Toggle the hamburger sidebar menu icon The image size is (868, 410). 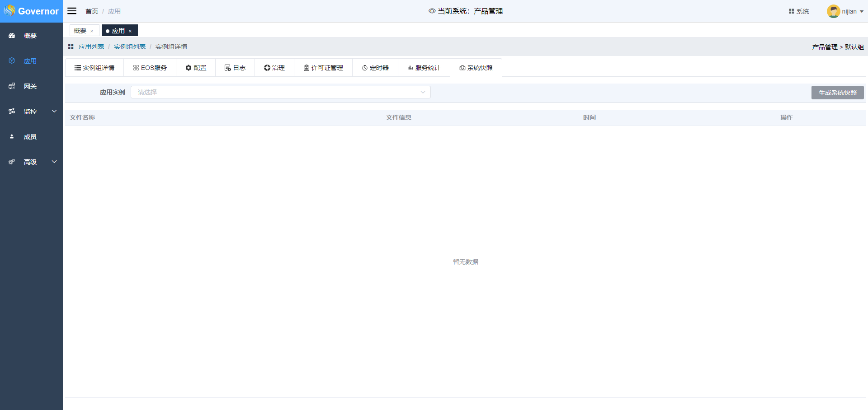click(72, 11)
